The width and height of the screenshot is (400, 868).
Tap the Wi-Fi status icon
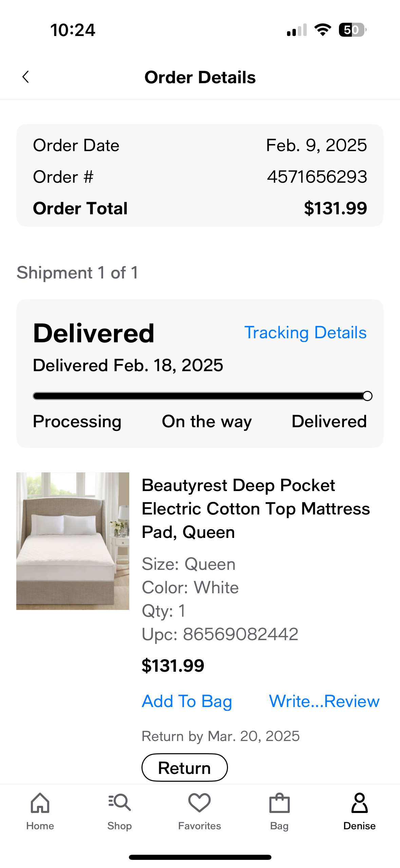click(323, 30)
